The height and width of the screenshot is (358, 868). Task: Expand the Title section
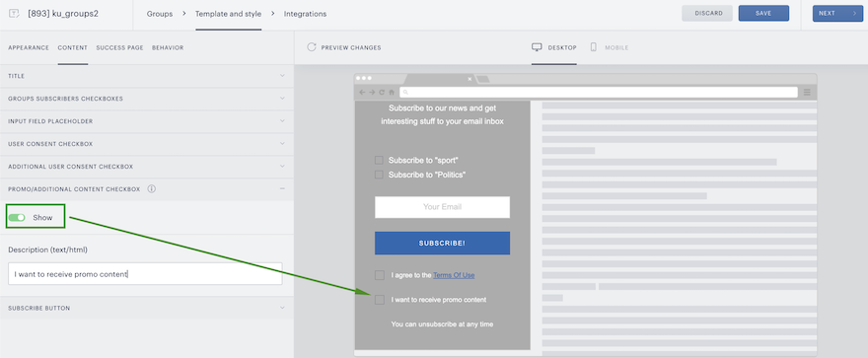[x=147, y=76]
